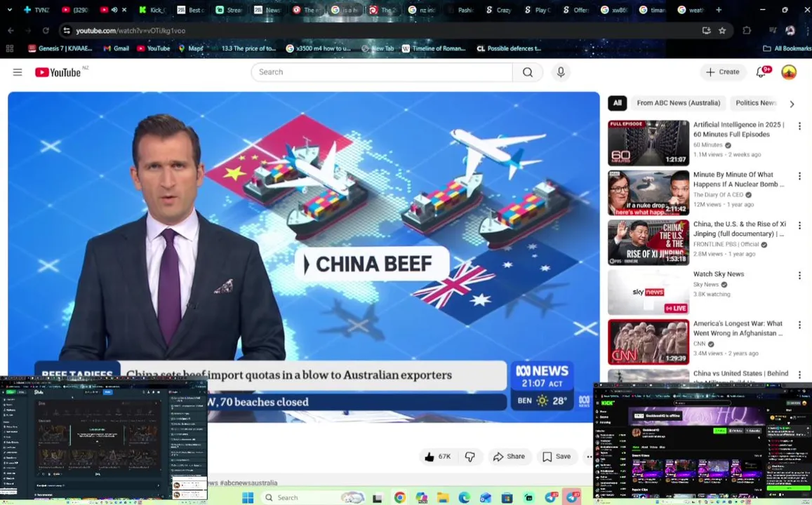This screenshot has height=505, width=812.
Task: Click the Share button under the video
Action: tap(509, 457)
